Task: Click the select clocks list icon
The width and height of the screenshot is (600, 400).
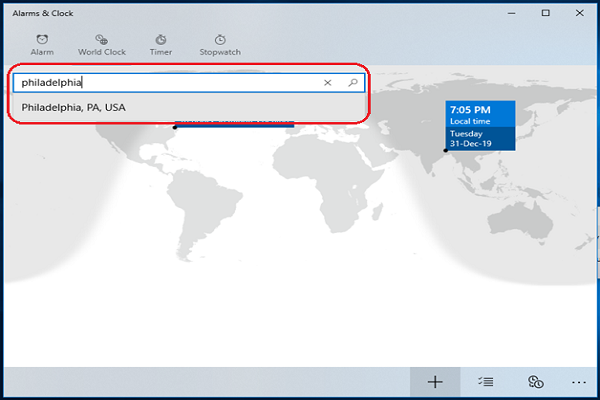Action: 486,382
